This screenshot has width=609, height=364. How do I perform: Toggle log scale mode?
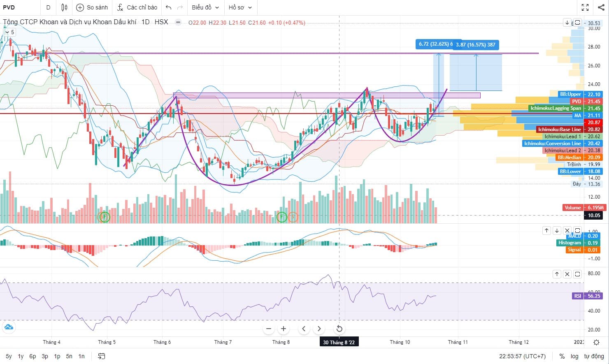574,356
